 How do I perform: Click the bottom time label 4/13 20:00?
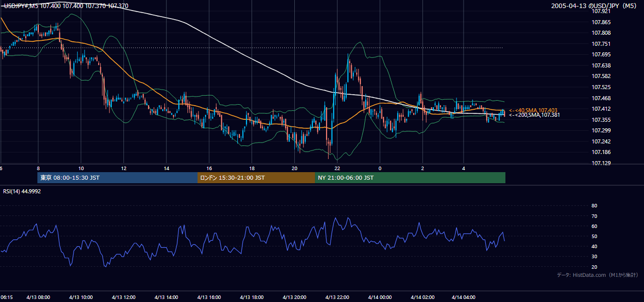[295, 297]
